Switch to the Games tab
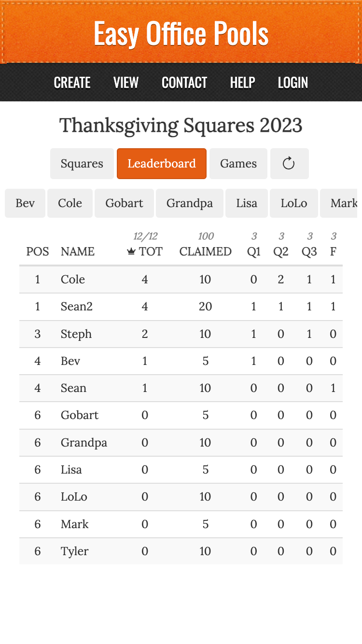Viewport: 362px width, 644px height. pos(238,163)
